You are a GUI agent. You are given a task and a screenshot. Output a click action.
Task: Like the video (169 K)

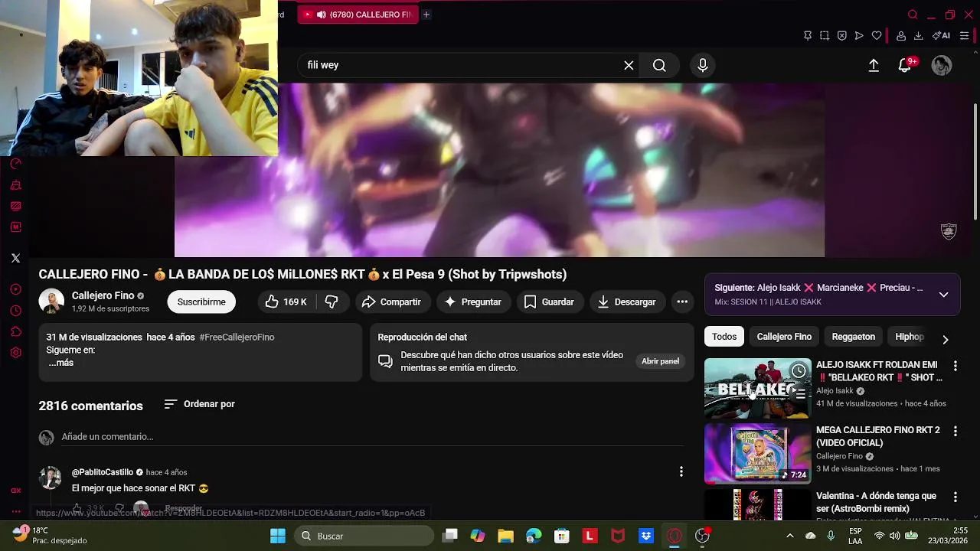click(x=285, y=302)
